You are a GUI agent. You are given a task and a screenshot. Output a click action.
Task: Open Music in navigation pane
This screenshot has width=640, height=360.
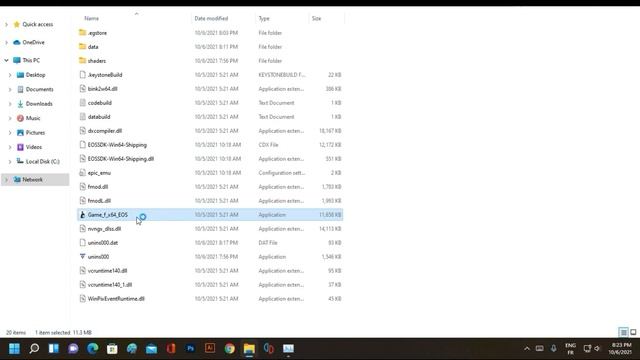33,118
